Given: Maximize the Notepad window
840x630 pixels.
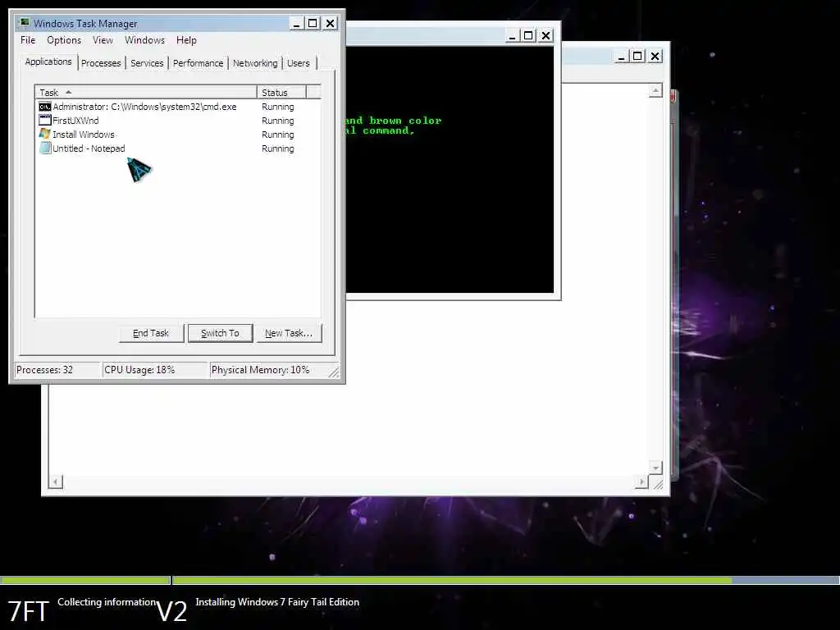Looking at the screenshot, I should click(x=637, y=56).
